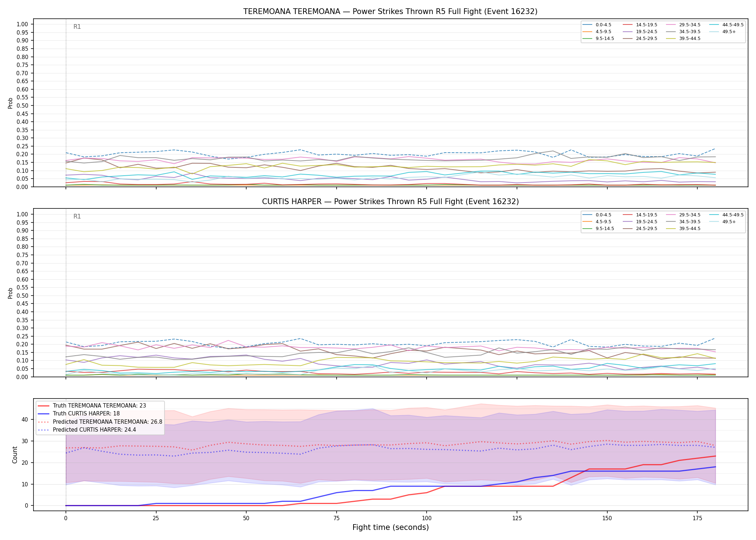Select "49.5+" legend entry in TEREMOANA chart

(723, 32)
